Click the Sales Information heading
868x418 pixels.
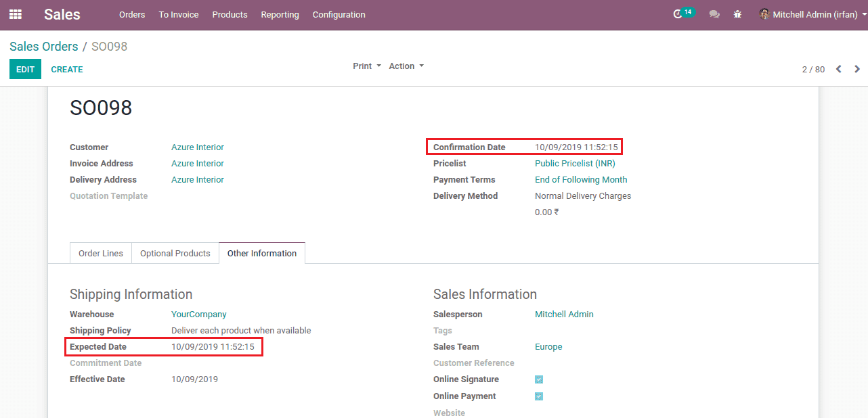pyautogui.click(x=485, y=294)
